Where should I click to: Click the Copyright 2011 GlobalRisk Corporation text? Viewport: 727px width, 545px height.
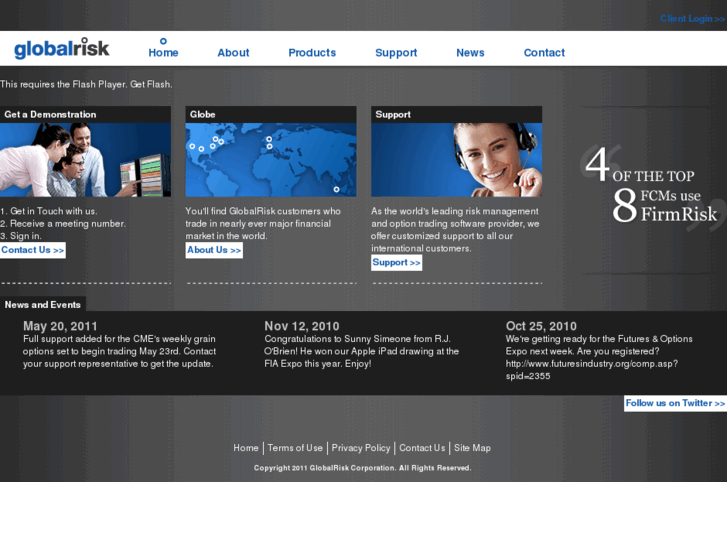pyautogui.click(x=363, y=468)
